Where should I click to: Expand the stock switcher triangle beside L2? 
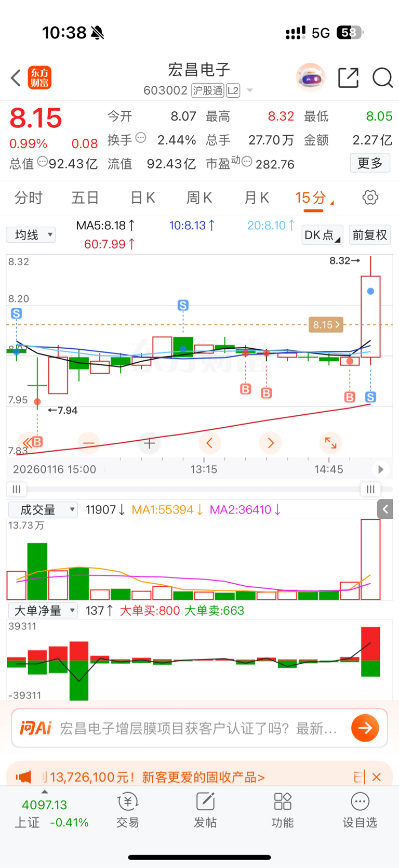coord(250,90)
